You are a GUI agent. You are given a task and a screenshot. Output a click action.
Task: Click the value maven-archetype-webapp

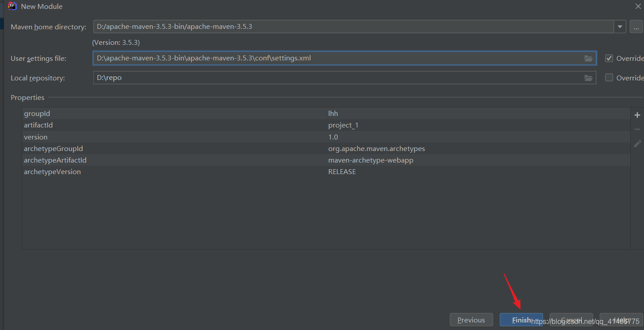point(371,160)
